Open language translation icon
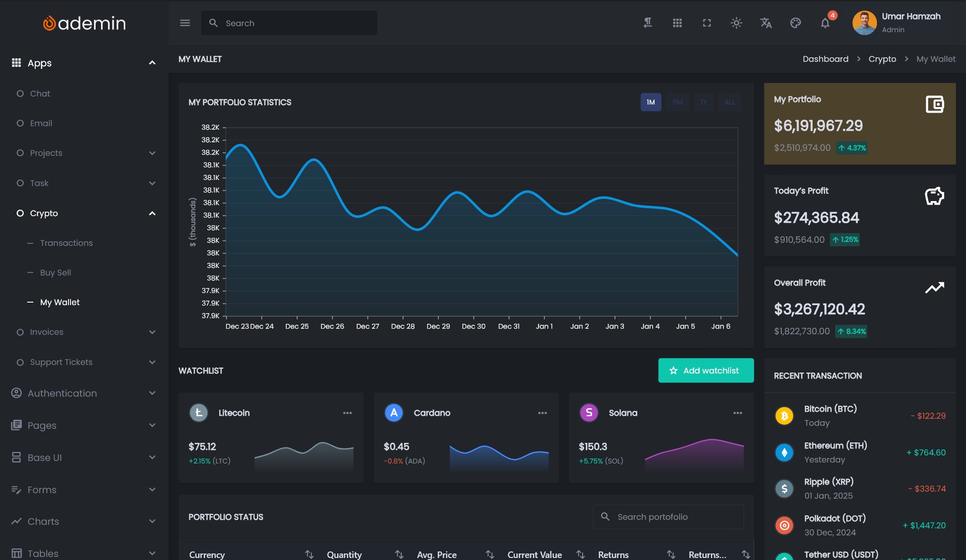The height and width of the screenshot is (560, 966). [766, 23]
